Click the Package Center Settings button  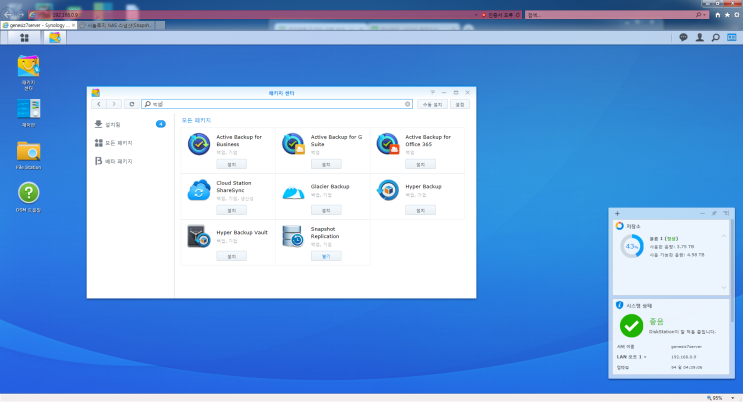[460, 104]
